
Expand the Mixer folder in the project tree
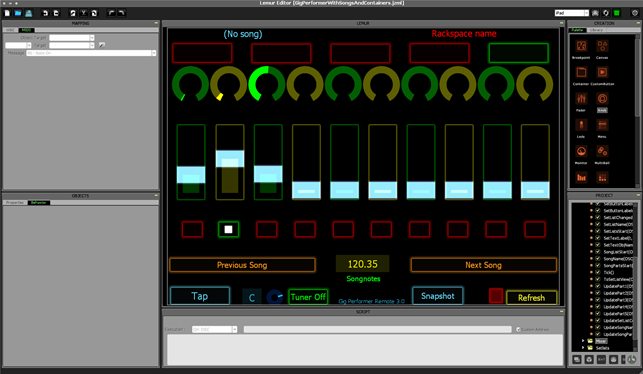[583, 341]
